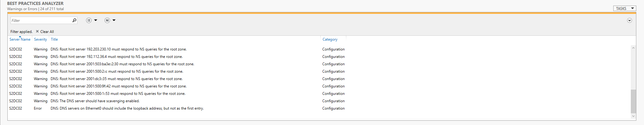Click the Title column header

(54, 39)
